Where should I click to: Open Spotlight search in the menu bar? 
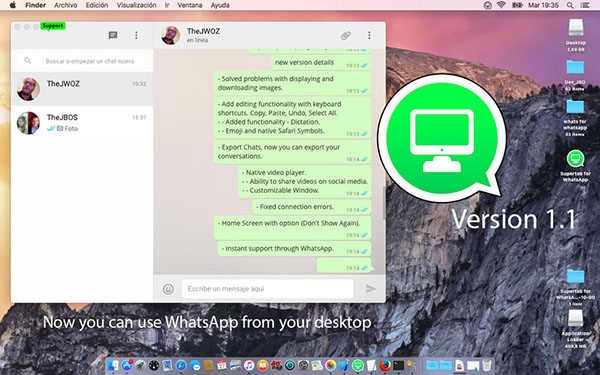[x=570, y=5]
